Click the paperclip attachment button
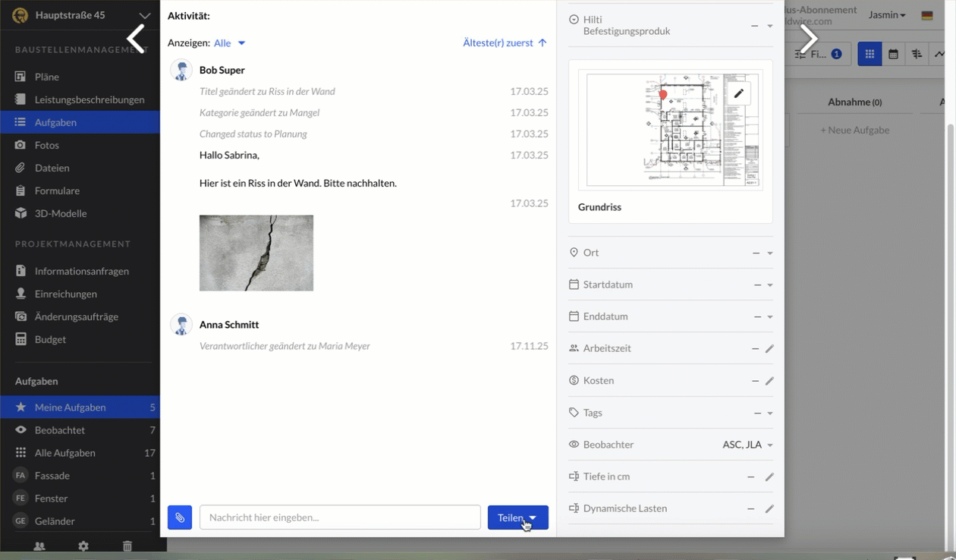The image size is (956, 560). pyautogui.click(x=180, y=518)
